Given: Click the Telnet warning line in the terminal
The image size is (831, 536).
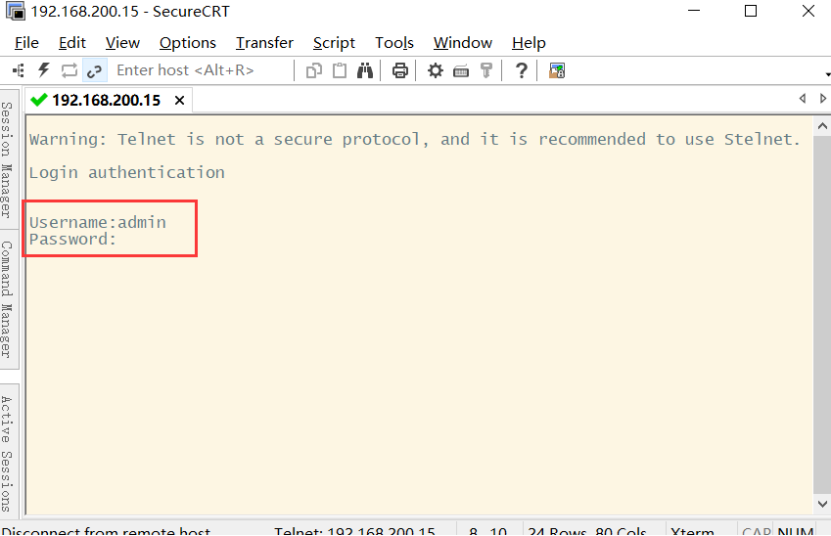Looking at the screenshot, I should (414, 139).
